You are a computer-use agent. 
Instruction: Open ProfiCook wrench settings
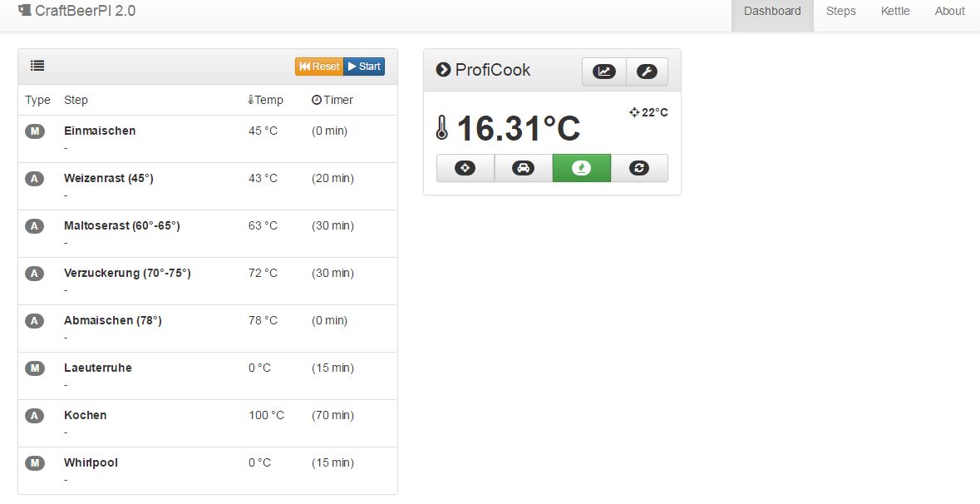647,72
